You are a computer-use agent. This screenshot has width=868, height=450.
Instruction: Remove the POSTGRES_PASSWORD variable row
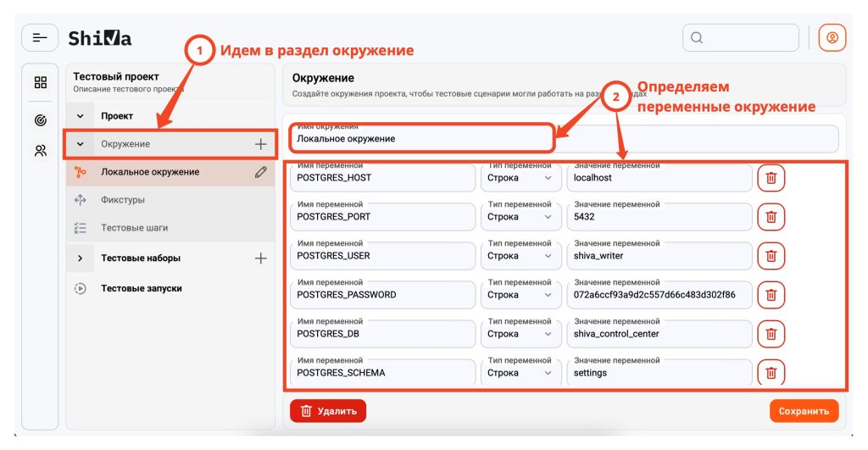click(771, 295)
